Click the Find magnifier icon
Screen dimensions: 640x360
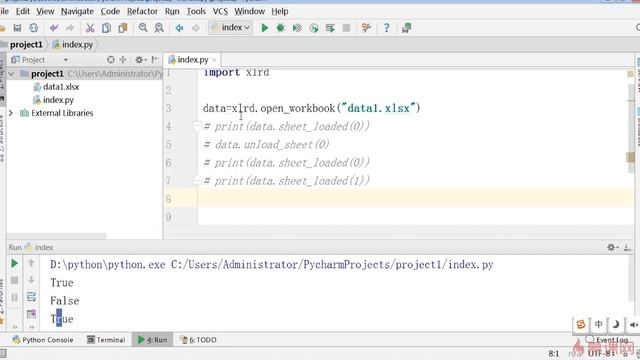click(143, 28)
